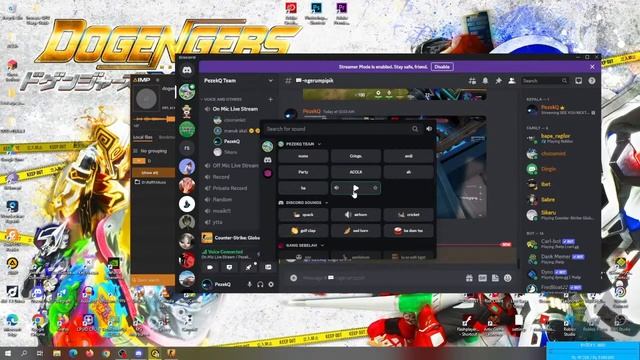
Task: Select Sikaru in the voice channel list
Action: [230, 152]
